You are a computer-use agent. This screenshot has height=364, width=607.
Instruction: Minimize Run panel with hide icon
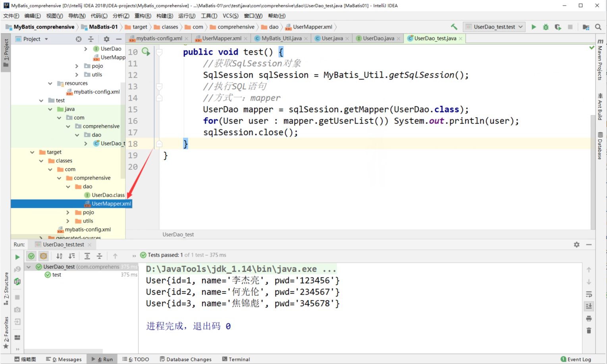pyautogui.click(x=589, y=245)
